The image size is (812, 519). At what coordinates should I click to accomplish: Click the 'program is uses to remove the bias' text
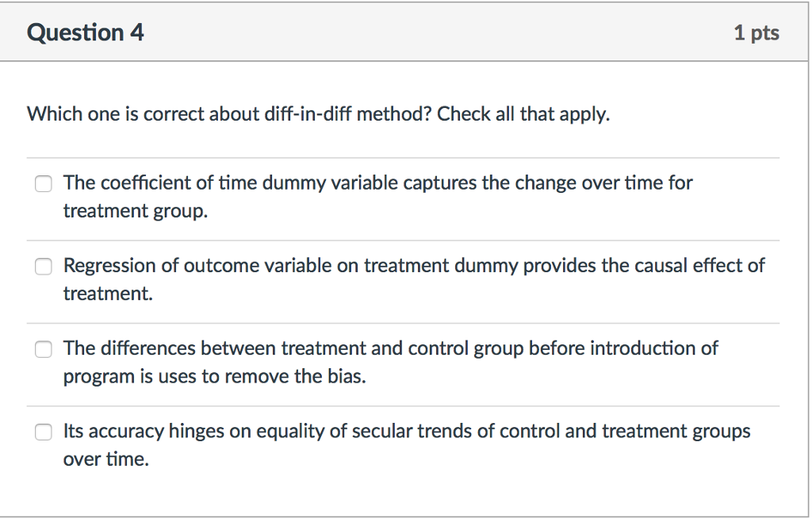click(214, 376)
